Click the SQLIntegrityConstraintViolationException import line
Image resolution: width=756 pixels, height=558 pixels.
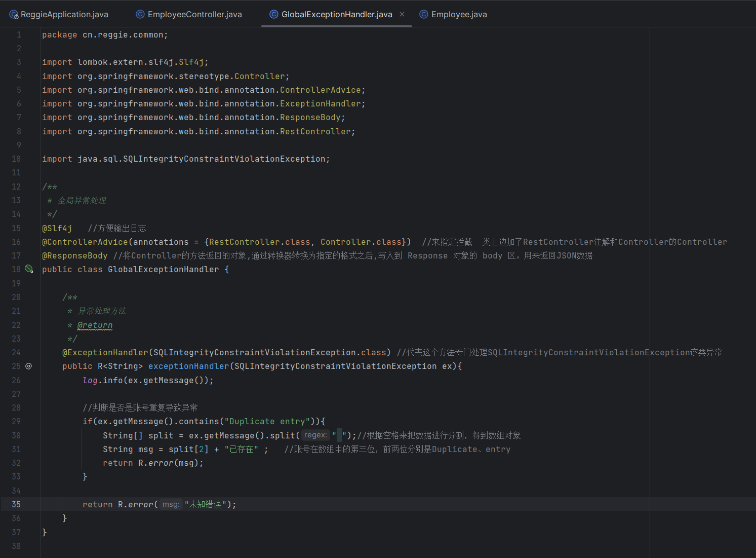pyautogui.click(x=186, y=159)
